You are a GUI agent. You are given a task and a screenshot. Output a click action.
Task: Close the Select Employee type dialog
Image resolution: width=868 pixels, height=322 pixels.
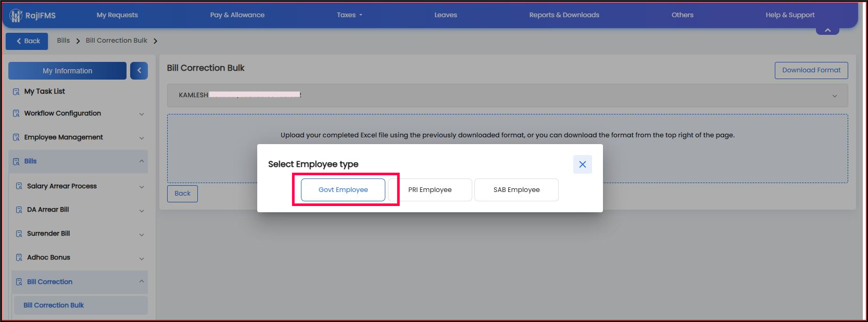583,164
